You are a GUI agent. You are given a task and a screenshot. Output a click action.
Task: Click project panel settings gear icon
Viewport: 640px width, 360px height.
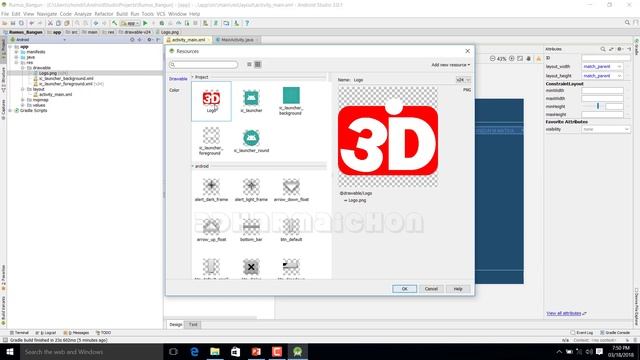[x=149, y=40]
